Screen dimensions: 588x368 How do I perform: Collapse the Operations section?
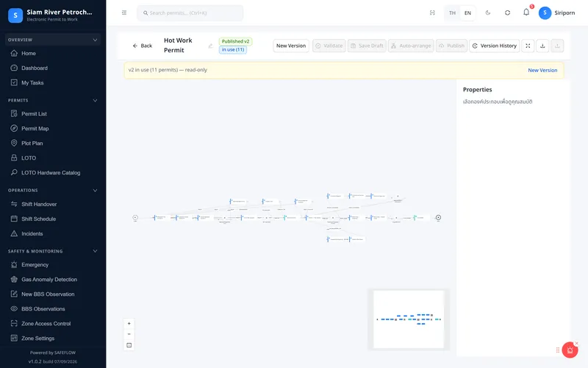[x=95, y=191]
